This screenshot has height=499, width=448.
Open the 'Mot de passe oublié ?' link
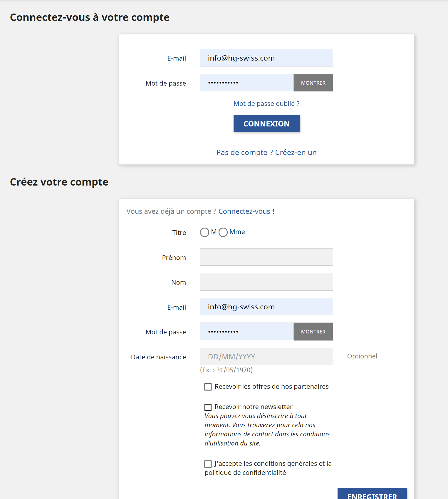pos(266,104)
